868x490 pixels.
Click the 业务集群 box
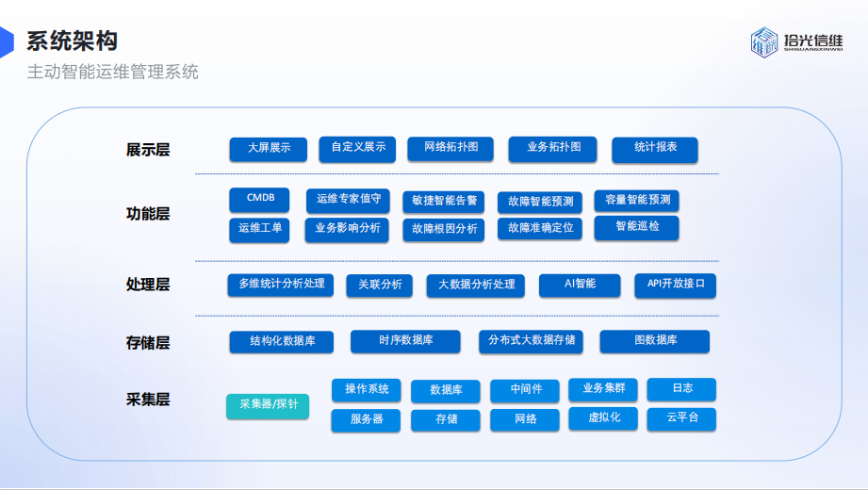click(603, 389)
